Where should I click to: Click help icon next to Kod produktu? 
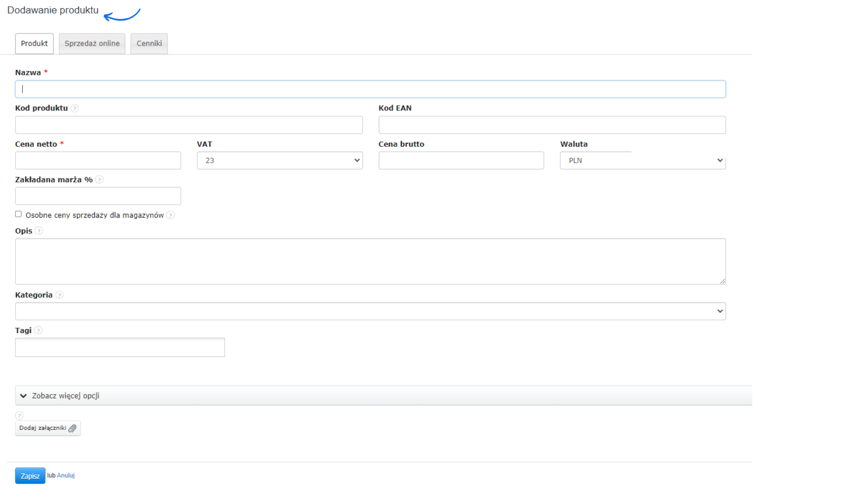[75, 108]
